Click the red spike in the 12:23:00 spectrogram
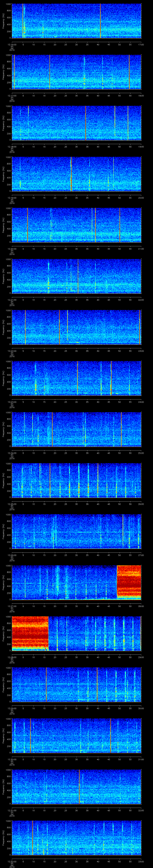This screenshot has width=153, height=868. tap(77, 378)
